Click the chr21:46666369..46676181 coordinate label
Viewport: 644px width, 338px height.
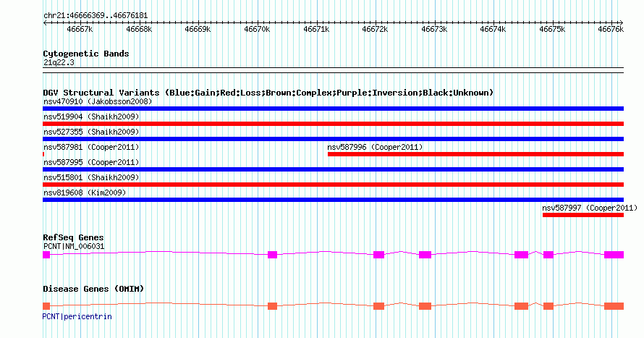[96, 16]
